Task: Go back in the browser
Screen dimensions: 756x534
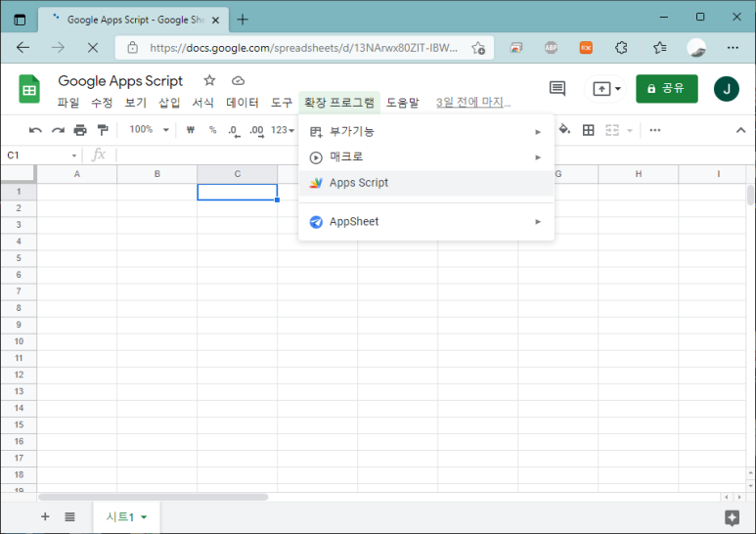Action: [x=23, y=47]
